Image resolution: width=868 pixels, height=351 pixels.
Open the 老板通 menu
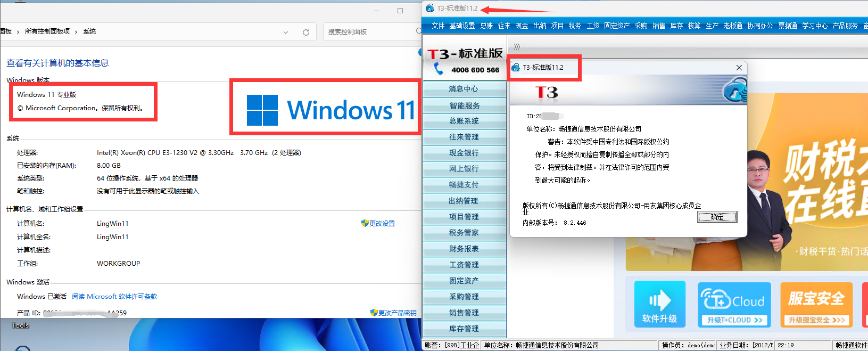(733, 26)
